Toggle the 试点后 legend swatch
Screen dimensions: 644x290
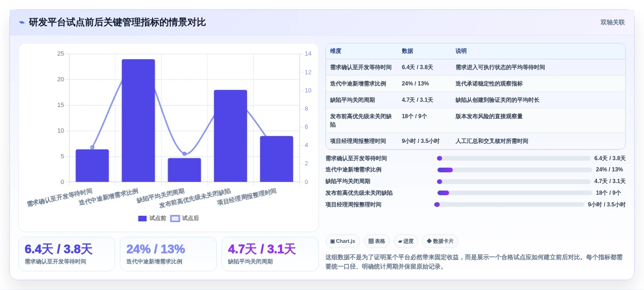coord(175,219)
